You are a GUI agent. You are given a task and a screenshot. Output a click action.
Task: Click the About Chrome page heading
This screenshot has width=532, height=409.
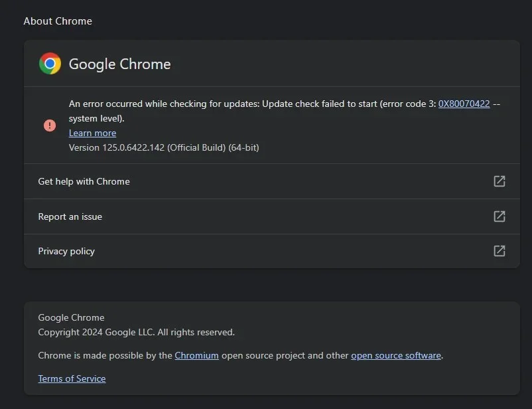[x=58, y=21]
